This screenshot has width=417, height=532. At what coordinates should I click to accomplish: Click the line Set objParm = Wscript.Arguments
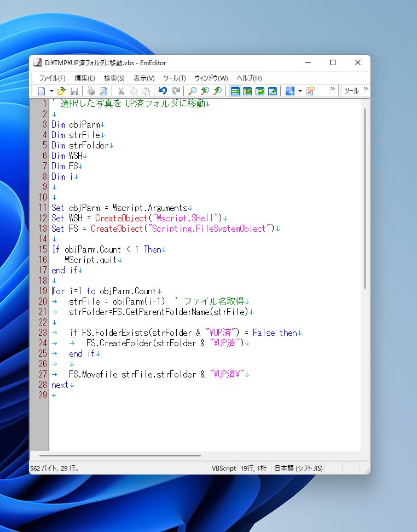pyautogui.click(x=119, y=208)
